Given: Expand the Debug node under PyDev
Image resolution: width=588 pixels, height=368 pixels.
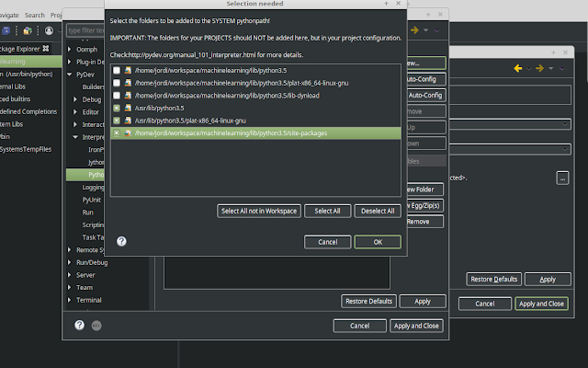Looking at the screenshot, I should click(x=75, y=99).
